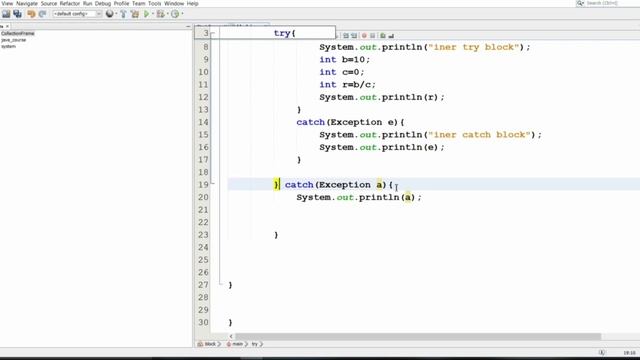Open the Debug menu
Screen dimensions: 640x360
pyautogui.click(x=103, y=3)
